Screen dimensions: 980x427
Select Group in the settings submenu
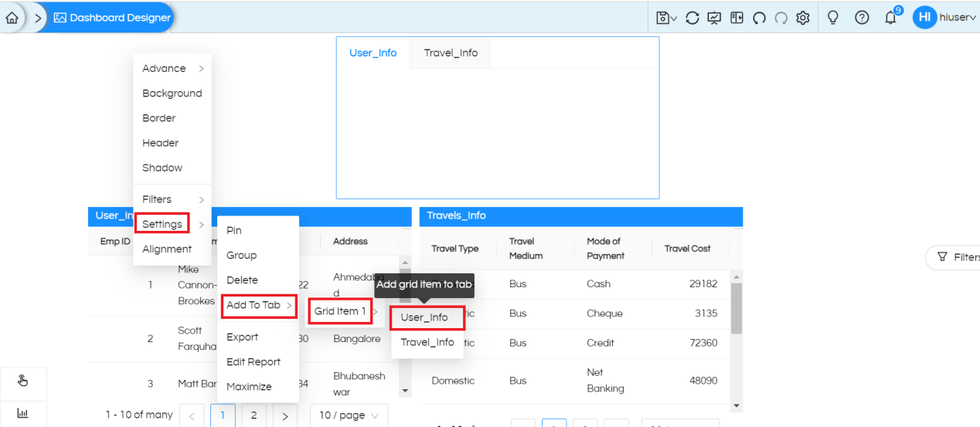tap(257, 255)
